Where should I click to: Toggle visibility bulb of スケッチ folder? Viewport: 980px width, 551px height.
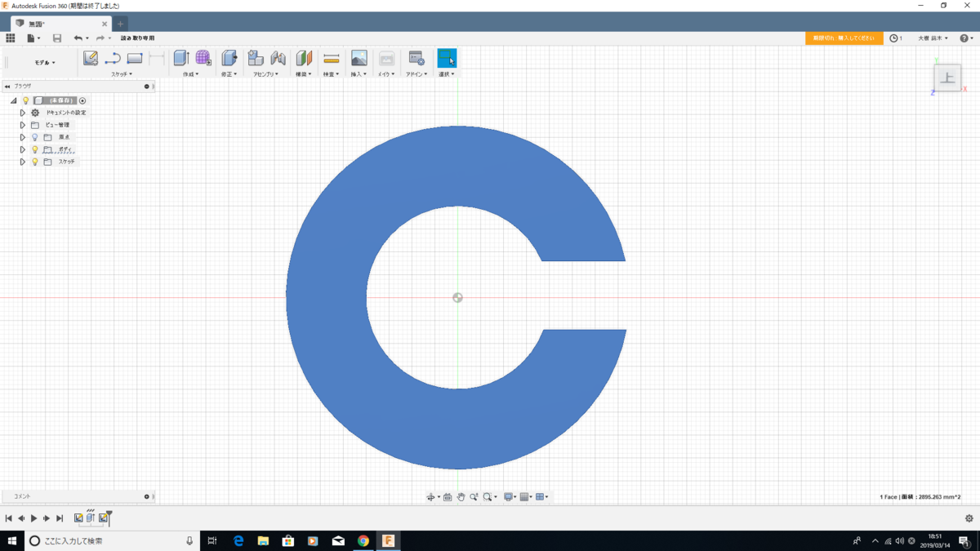click(x=35, y=162)
